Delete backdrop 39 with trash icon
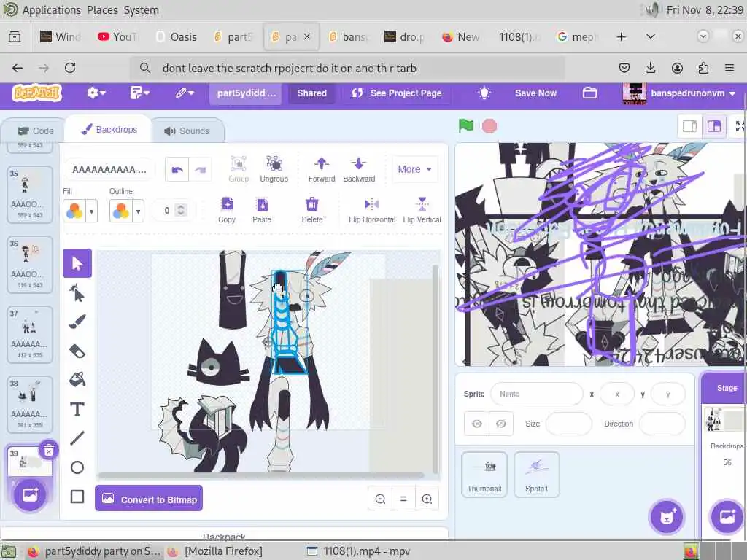This screenshot has height=560, width=747. click(x=49, y=450)
